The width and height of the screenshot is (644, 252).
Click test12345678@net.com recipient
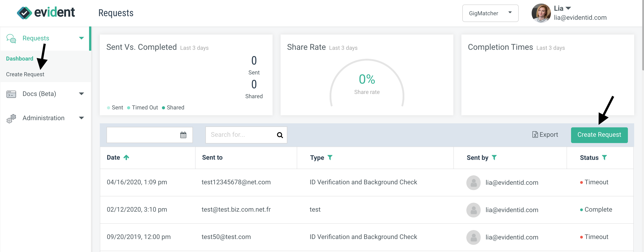(x=236, y=182)
